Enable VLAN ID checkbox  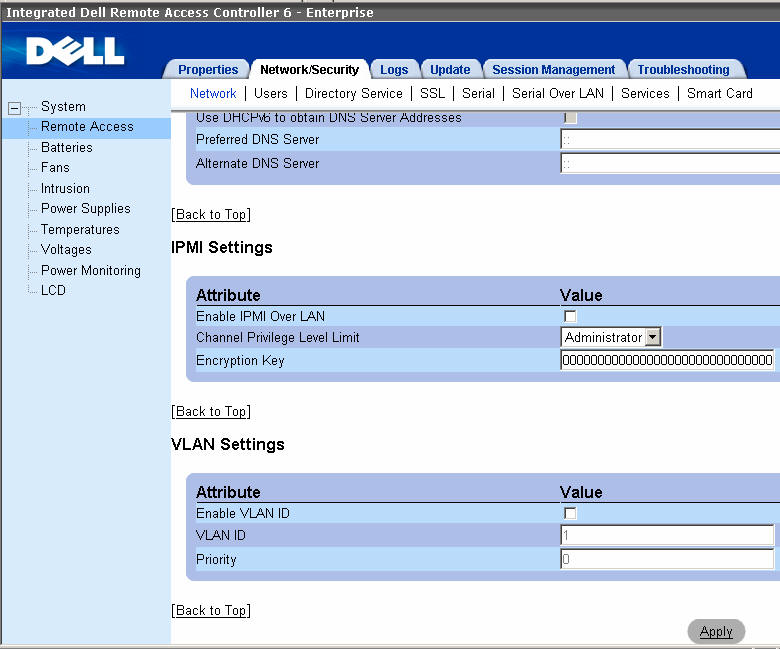coord(570,513)
